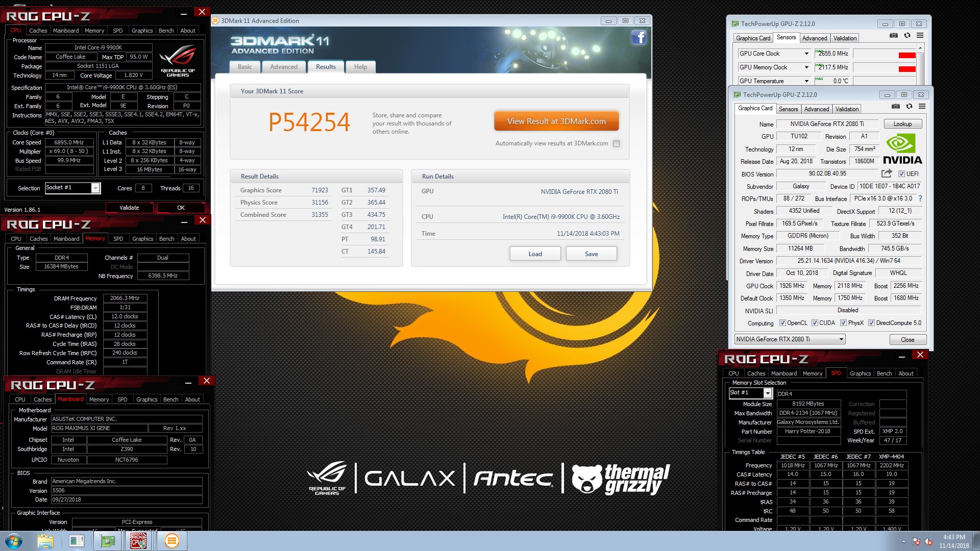Click the BIOS share/export icon in GPU-Z
980x551 pixels.
click(887, 173)
